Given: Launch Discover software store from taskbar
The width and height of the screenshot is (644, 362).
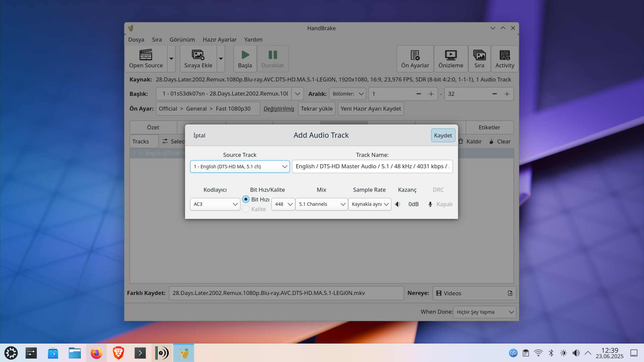Looking at the screenshot, I should click(x=53, y=353).
